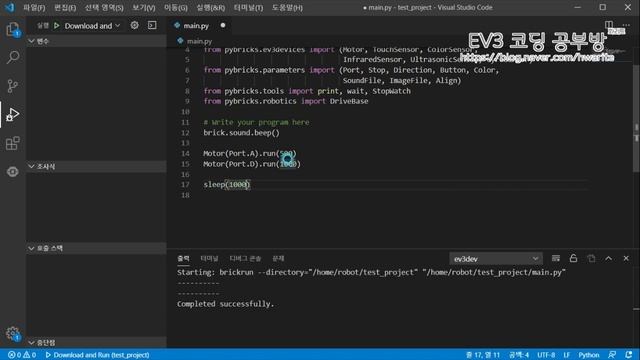
Task: Toggle output scroll lock
Action: 573,258
